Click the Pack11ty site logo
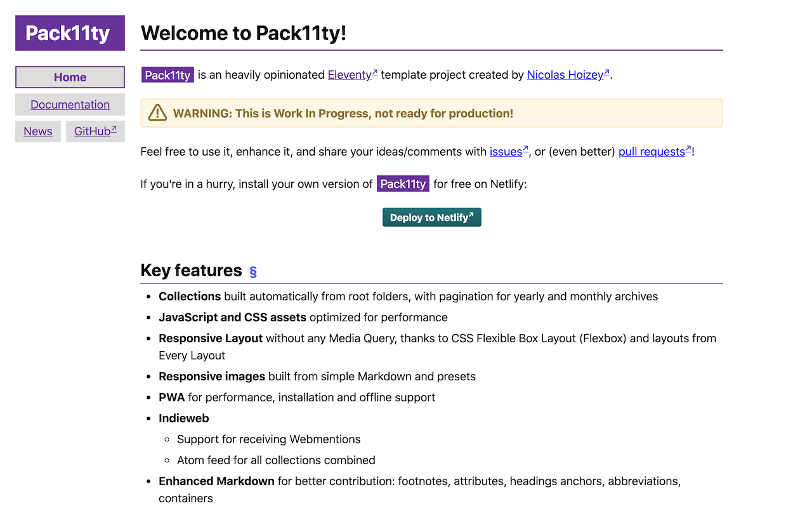This screenshot has height=508, width=812. point(70,33)
